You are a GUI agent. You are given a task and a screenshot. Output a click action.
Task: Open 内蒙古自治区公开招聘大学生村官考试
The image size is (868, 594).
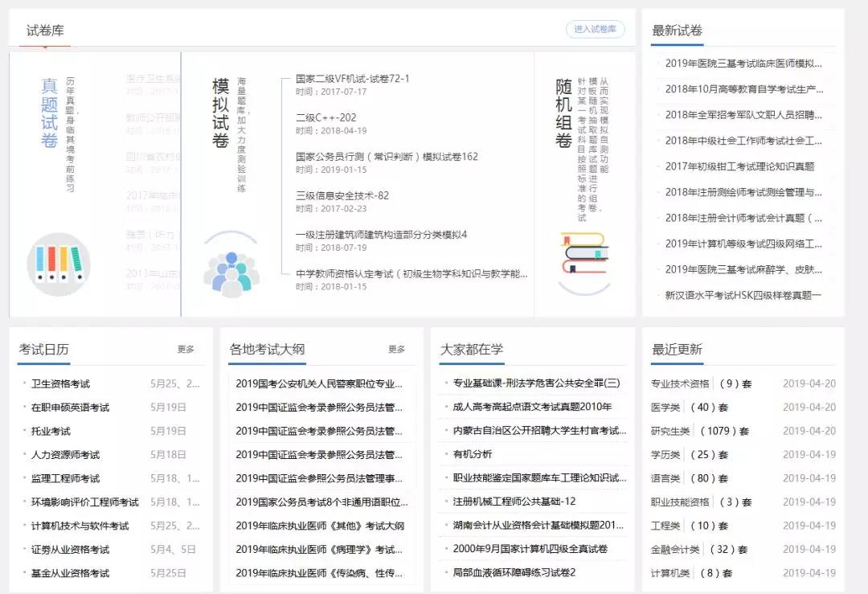click(540, 431)
